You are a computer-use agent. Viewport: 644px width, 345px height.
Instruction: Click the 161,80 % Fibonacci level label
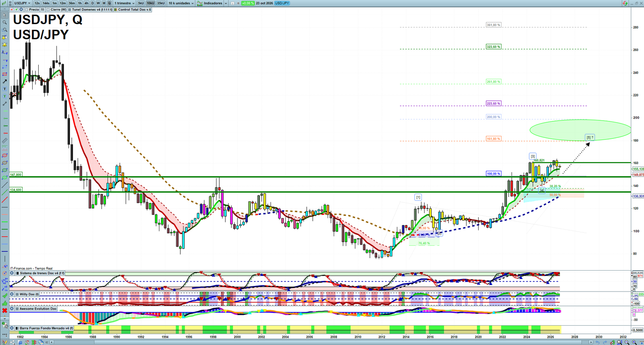point(493,139)
